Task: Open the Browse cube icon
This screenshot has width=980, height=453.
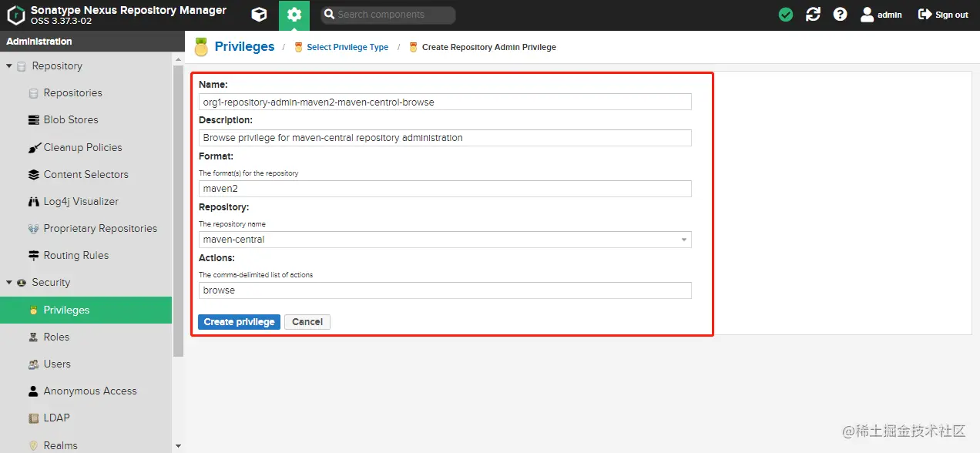Action: point(260,15)
